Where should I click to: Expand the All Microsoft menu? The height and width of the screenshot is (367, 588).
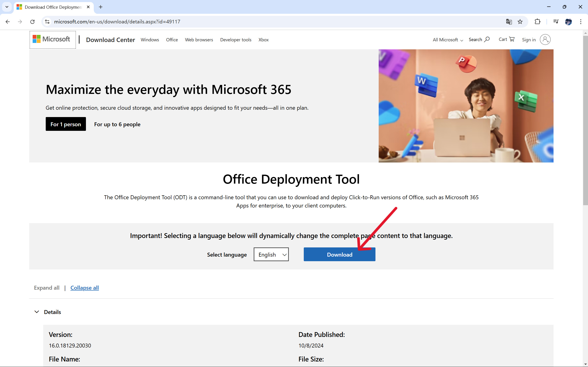point(448,39)
